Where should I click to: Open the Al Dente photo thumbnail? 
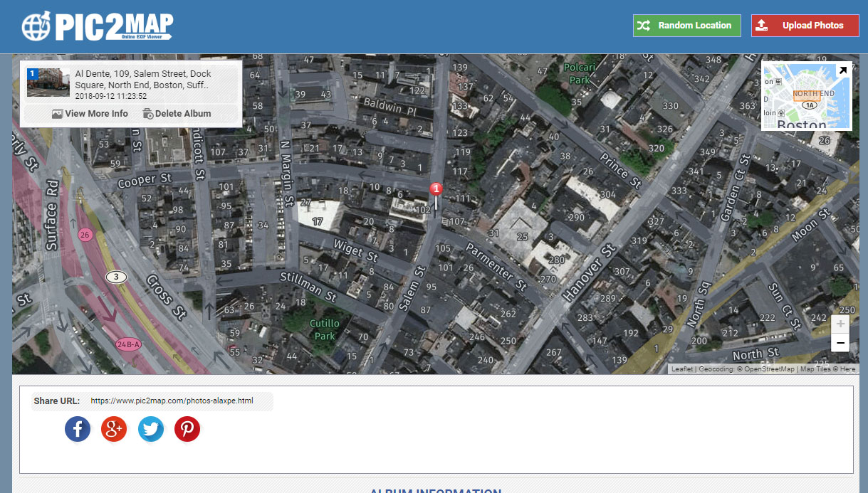(48, 83)
